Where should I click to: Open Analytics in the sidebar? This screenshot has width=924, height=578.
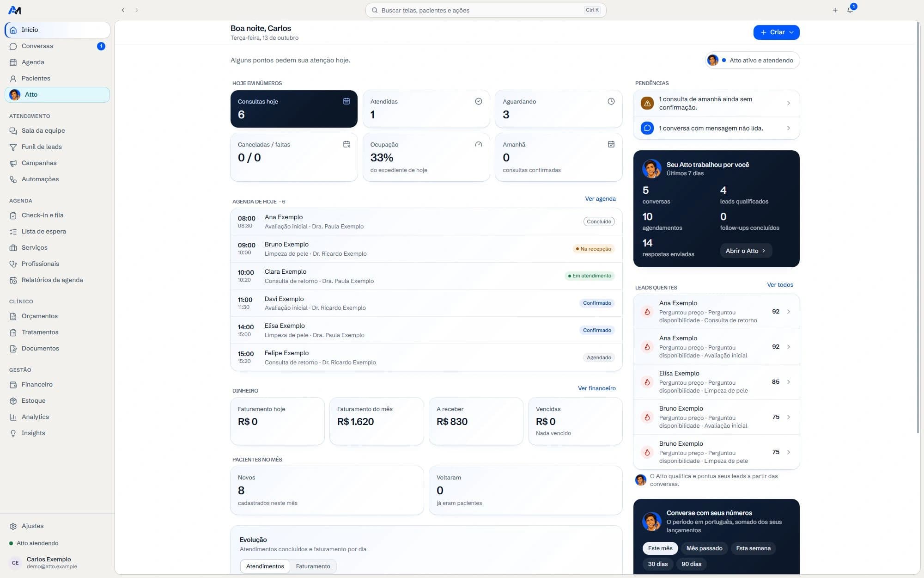(x=57, y=417)
